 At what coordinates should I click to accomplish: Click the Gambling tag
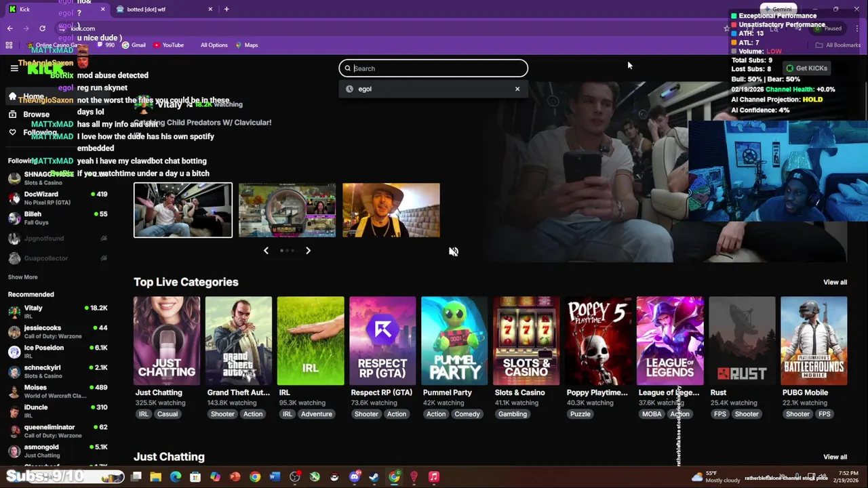(513, 414)
